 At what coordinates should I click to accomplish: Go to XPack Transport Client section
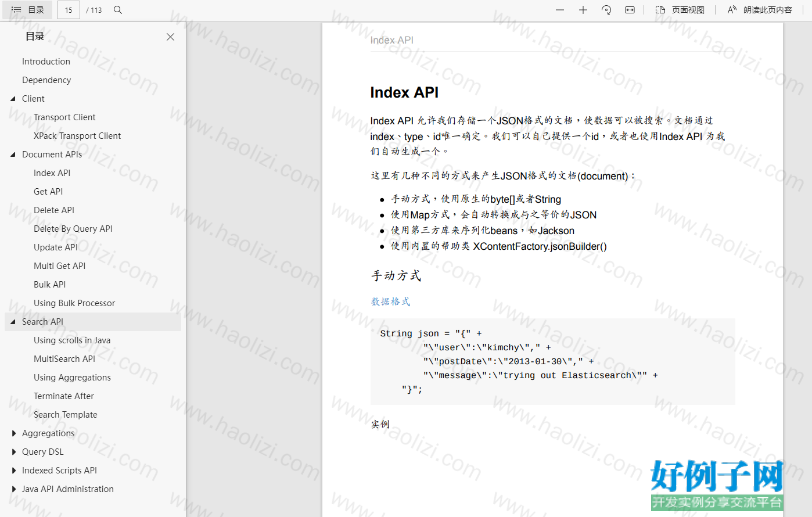(77, 136)
